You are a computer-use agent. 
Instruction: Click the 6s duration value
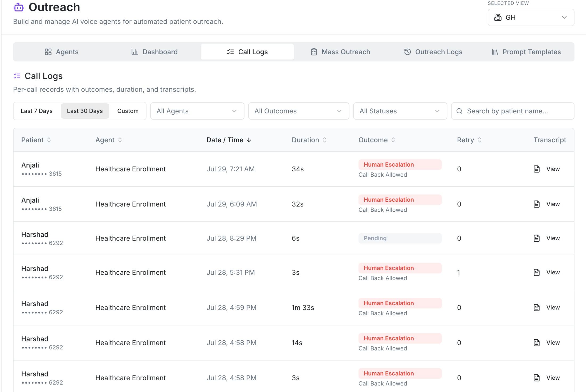click(x=295, y=238)
